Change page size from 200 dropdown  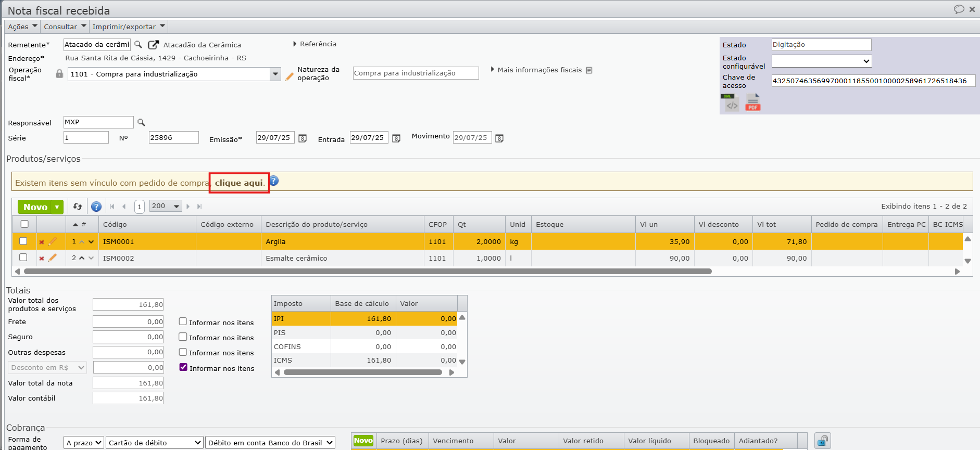(x=166, y=206)
